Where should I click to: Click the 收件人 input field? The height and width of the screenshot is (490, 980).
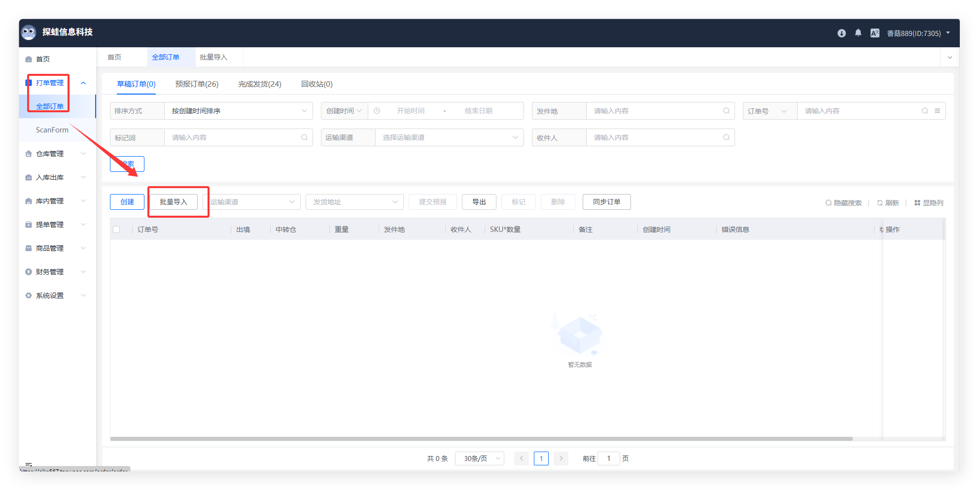(656, 137)
